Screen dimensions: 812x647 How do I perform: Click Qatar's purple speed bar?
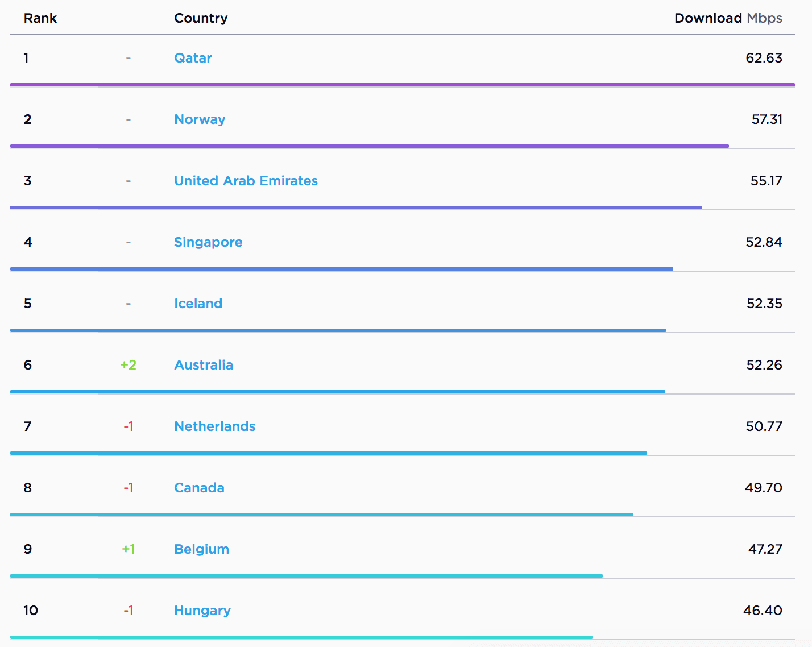(x=403, y=85)
